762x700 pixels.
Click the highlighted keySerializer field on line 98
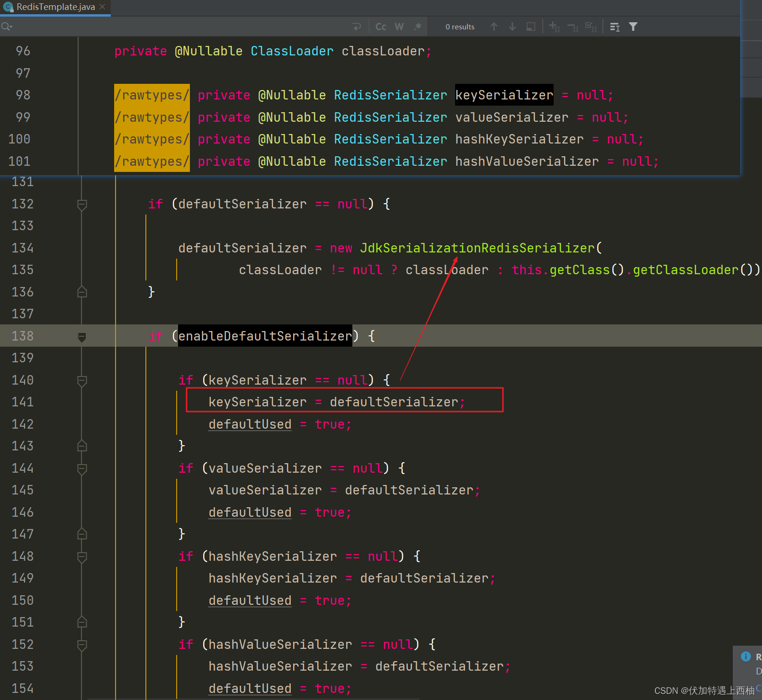(504, 95)
